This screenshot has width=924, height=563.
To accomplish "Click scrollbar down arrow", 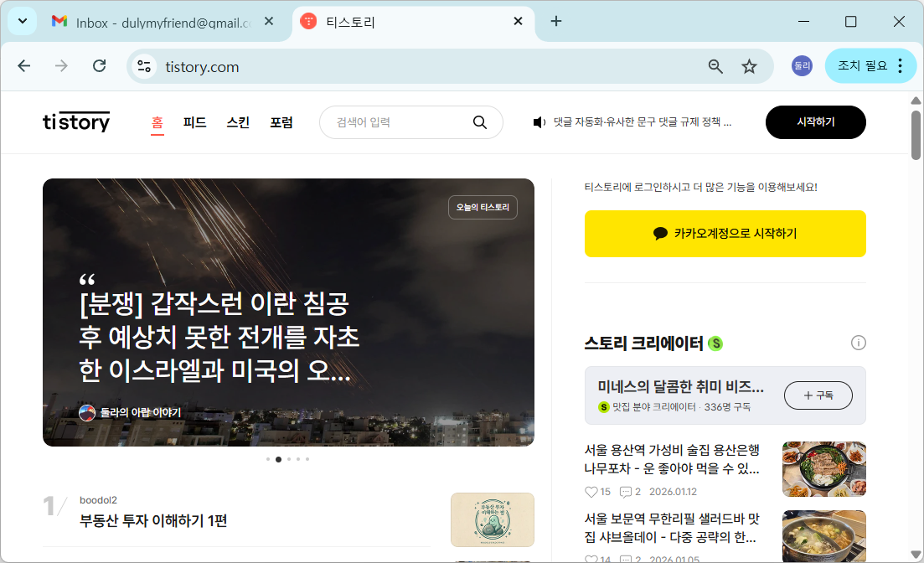I will coord(916,554).
